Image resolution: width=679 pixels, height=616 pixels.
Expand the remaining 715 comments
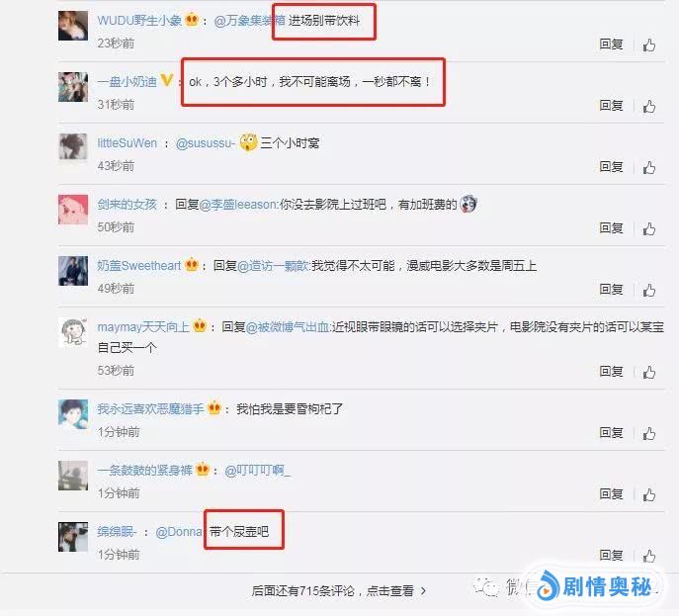pos(339,591)
